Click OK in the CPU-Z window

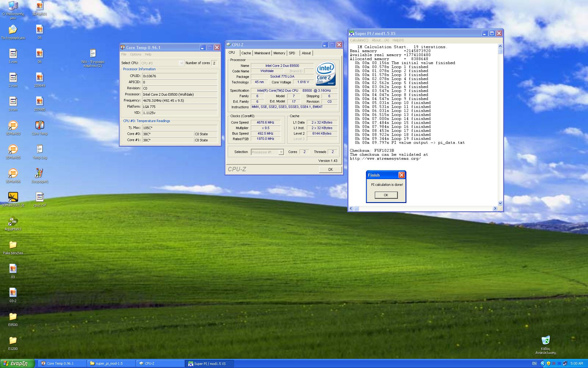pyautogui.click(x=330, y=170)
